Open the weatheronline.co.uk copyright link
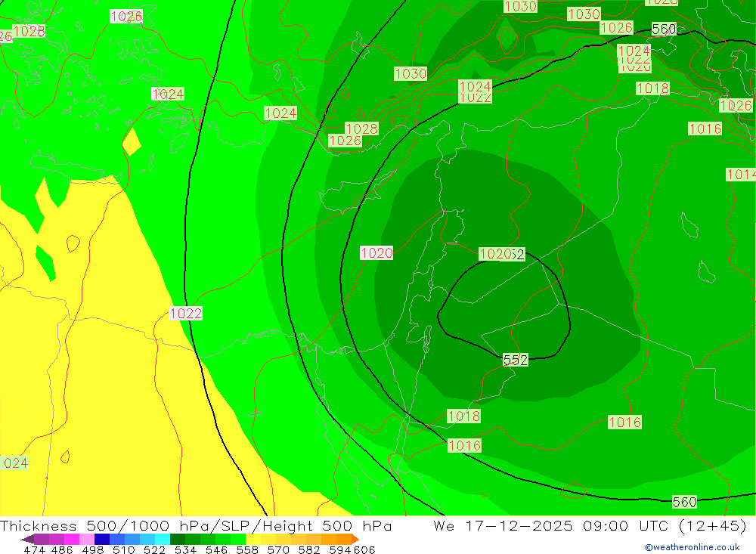The width and height of the screenshot is (756, 554). coord(692,547)
